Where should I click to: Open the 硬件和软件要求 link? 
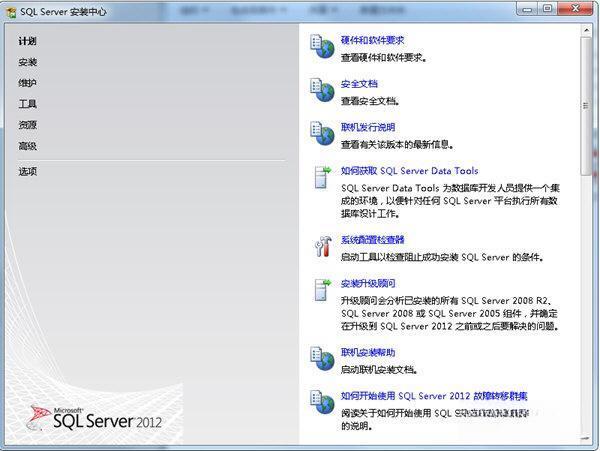tap(372, 40)
